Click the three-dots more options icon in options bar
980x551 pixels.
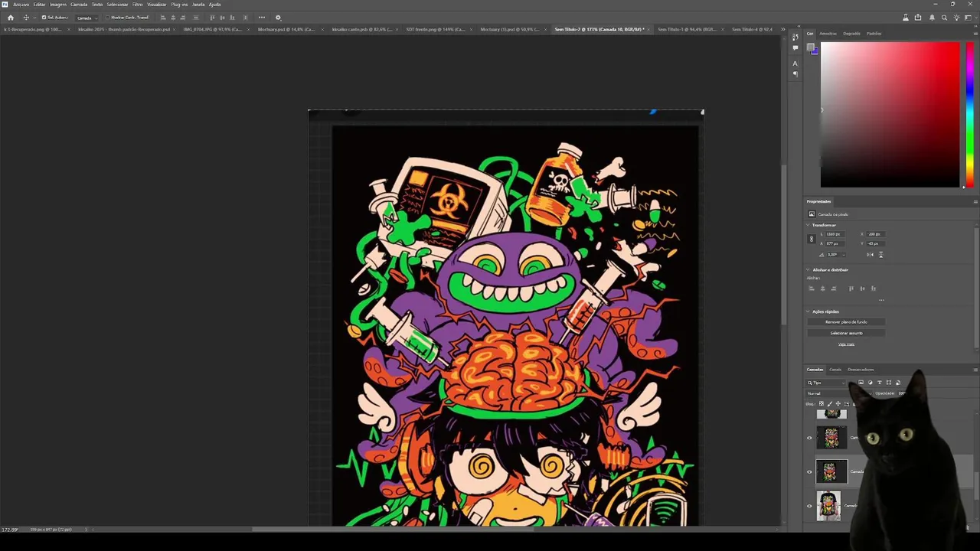(262, 18)
